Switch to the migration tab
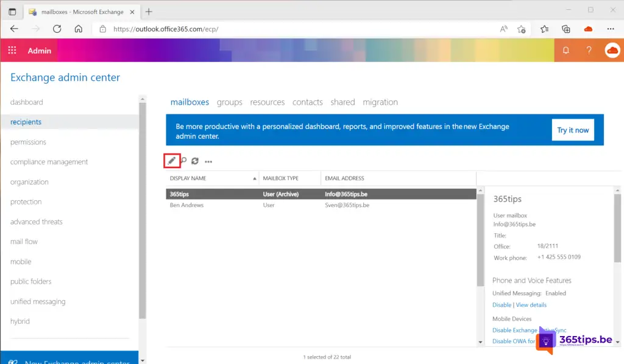Screen dimensions: 624x364 click(x=380, y=102)
